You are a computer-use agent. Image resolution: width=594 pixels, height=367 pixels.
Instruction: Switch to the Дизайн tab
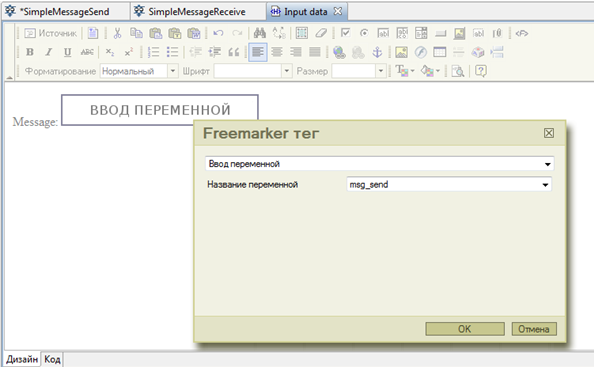click(x=22, y=359)
